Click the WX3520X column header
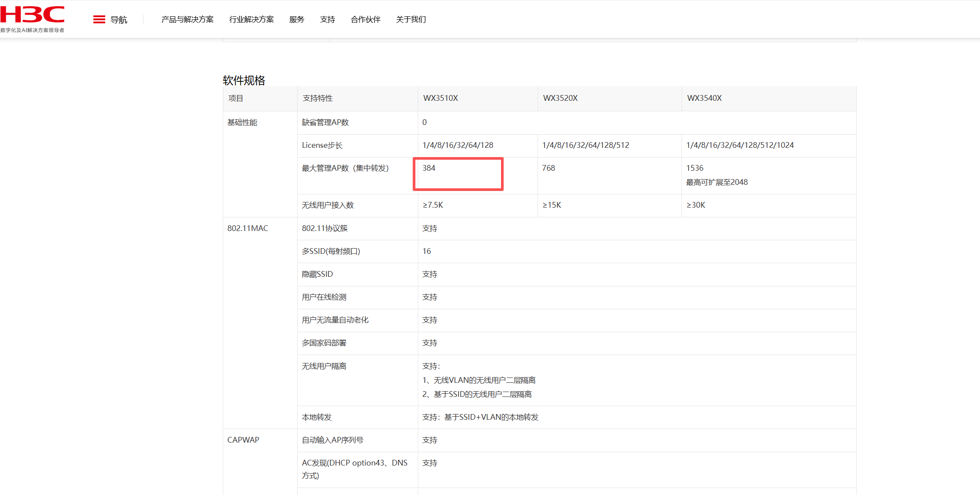980x495 pixels. click(x=560, y=98)
